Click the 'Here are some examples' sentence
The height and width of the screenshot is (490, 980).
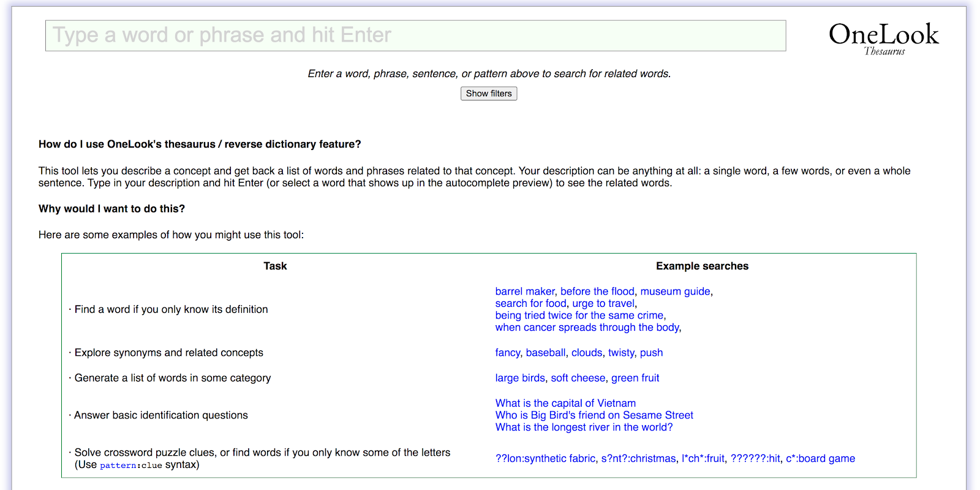coord(171,235)
